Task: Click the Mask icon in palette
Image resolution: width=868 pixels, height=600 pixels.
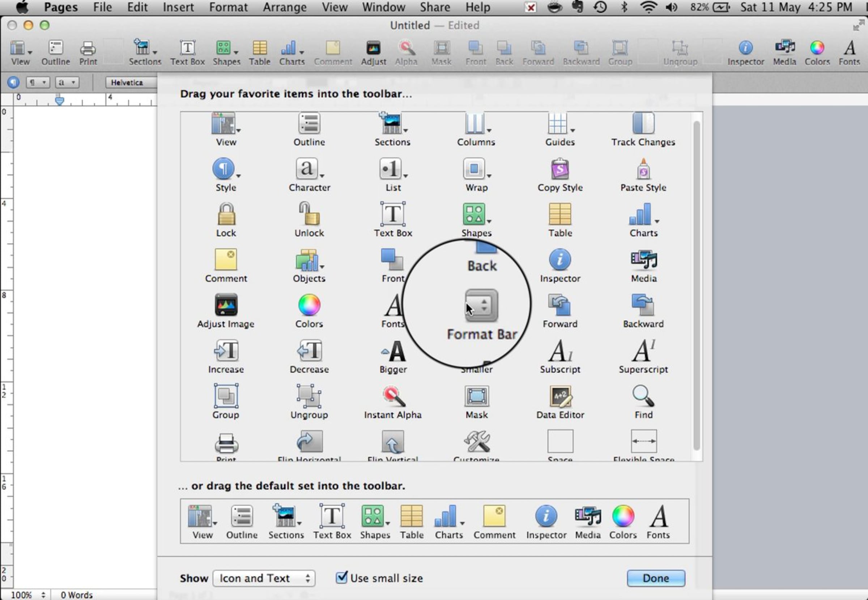Action: [476, 396]
